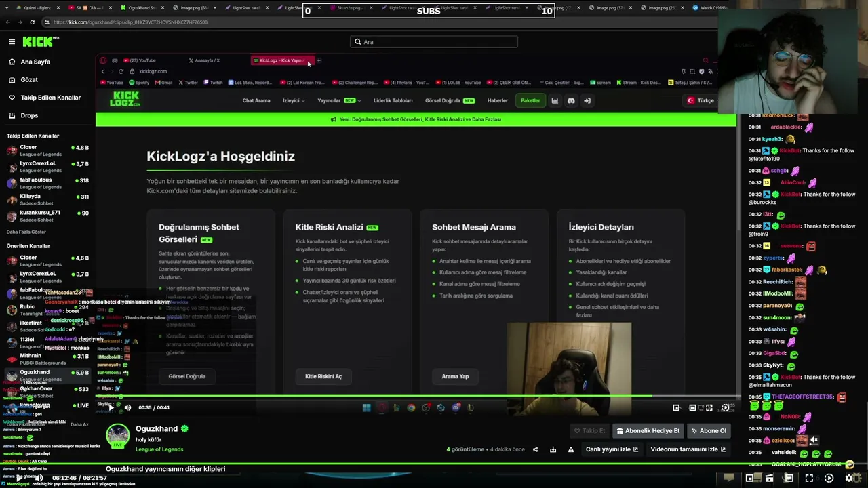
Task: Open Takip Edilen Kanallar menu item
Action: 51,98
